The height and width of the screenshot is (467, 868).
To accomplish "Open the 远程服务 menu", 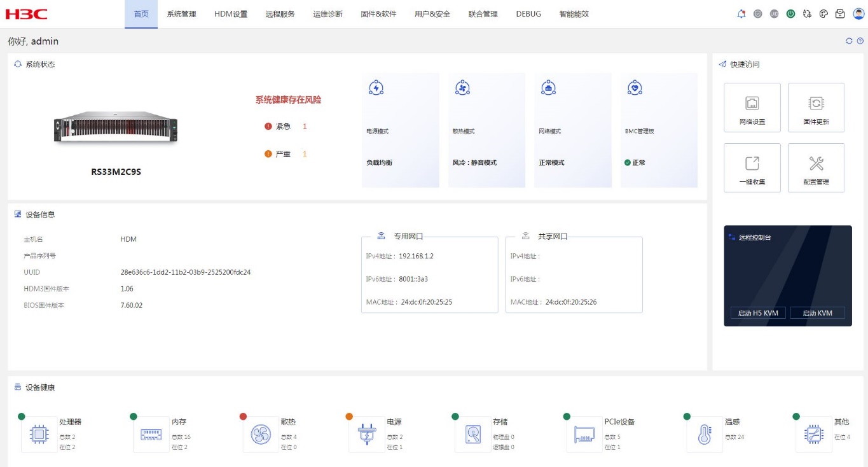I will [280, 14].
